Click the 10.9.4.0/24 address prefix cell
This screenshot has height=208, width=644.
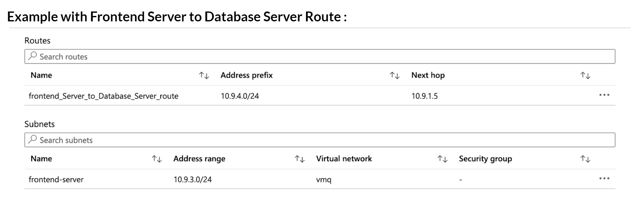[240, 96]
